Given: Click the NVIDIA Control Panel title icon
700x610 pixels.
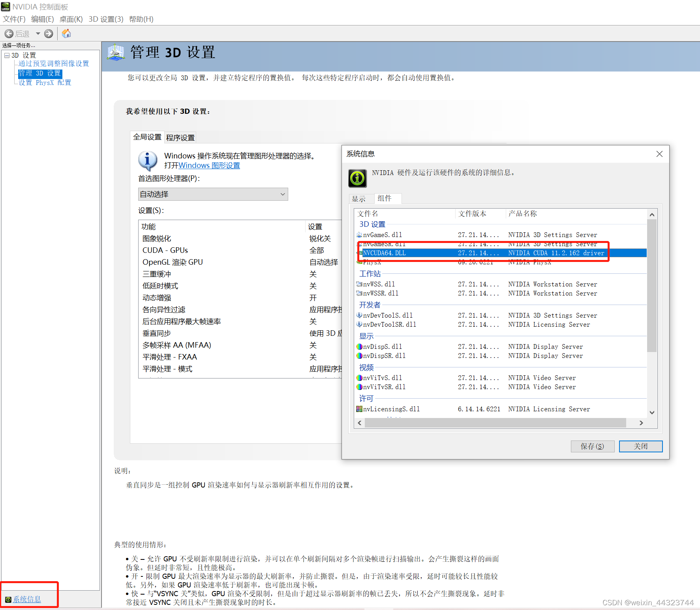Looking at the screenshot, I should tap(6, 6).
